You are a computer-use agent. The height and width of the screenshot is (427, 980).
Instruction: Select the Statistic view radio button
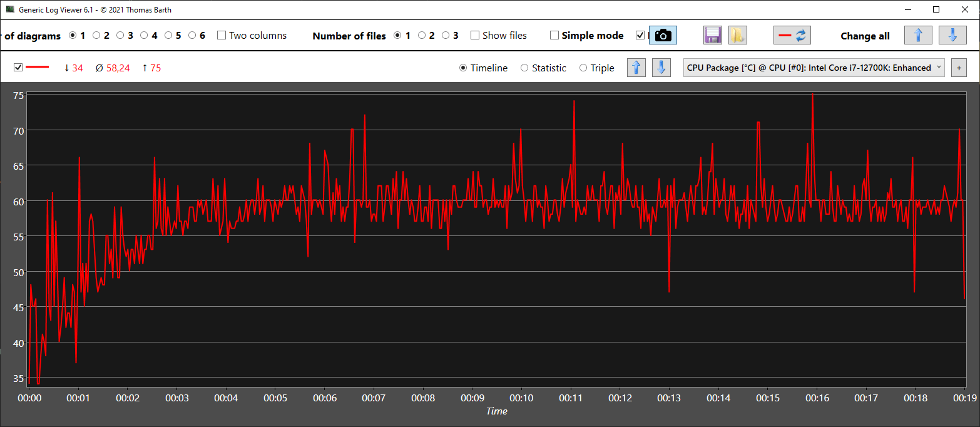(x=524, y=68)
